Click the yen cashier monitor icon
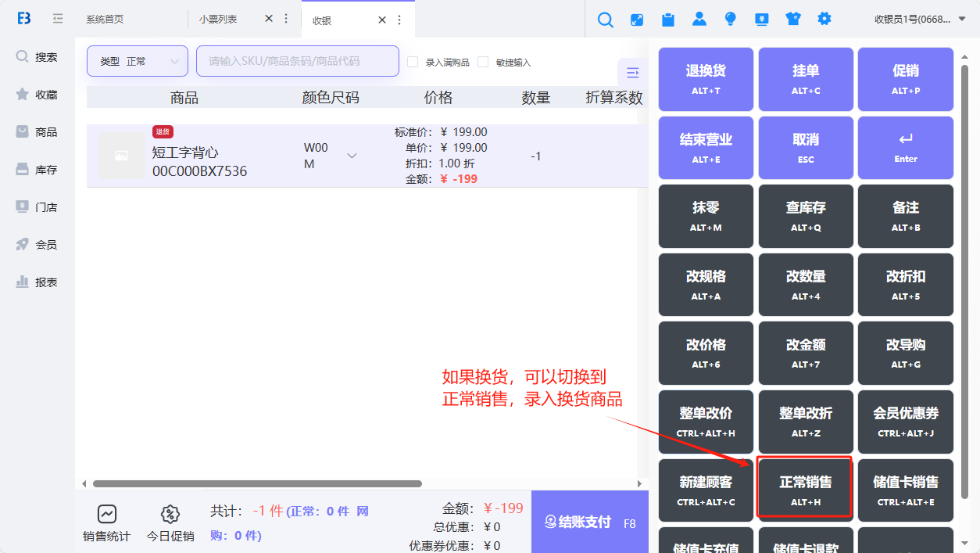The height and width of the screenshot is (553, 980). (x=762, y=20)
